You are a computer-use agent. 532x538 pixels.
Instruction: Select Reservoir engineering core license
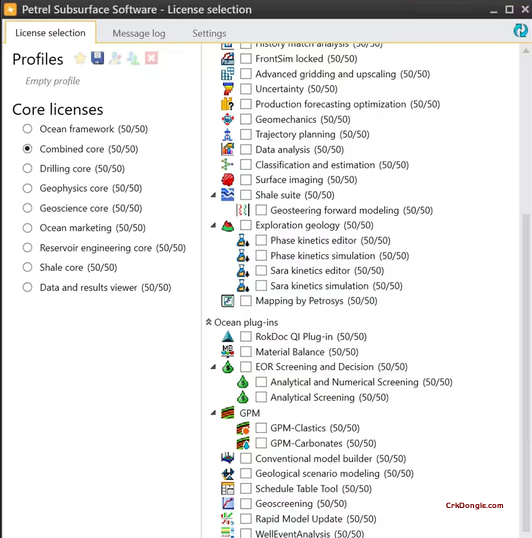point(27,248)
